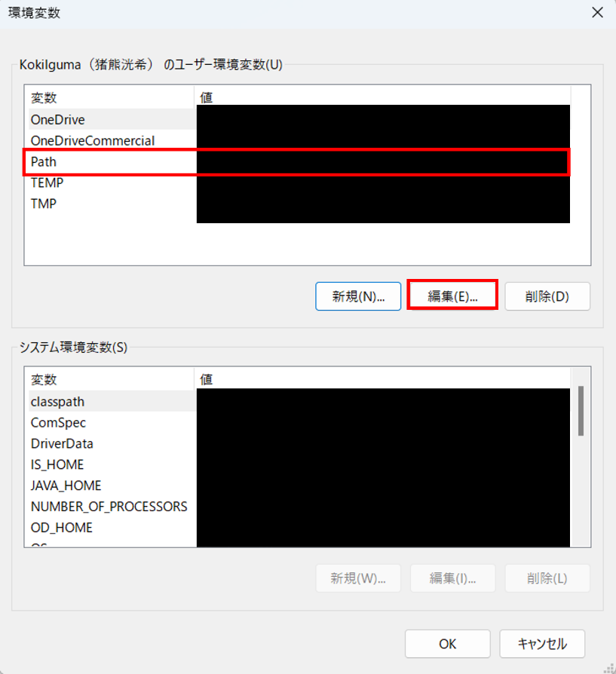Click the 値 column header in system variables
This screenshot has height=674, width=616.
pos(382,379)
